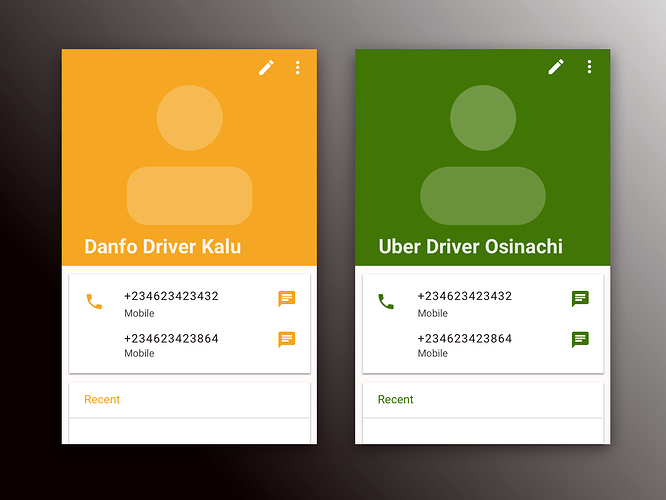Tap the orange contact avatar placeholder
The height and width of the screenshot is (500, 666).
click(x=189, y=155)
